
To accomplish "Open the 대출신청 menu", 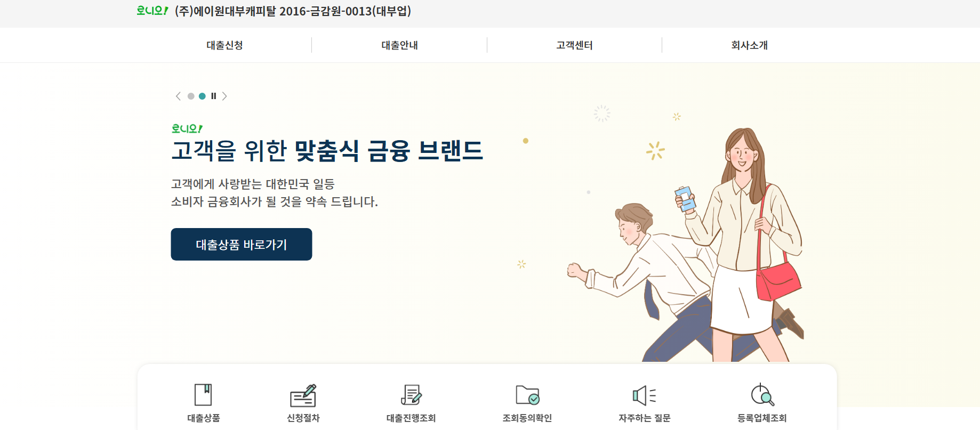I will point(224,45).
